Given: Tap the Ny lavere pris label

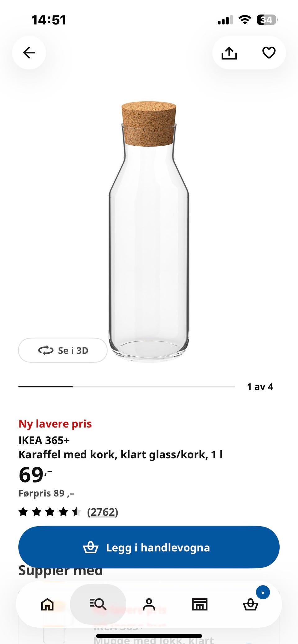Looking at the screenshot, I should coord(55,424).
